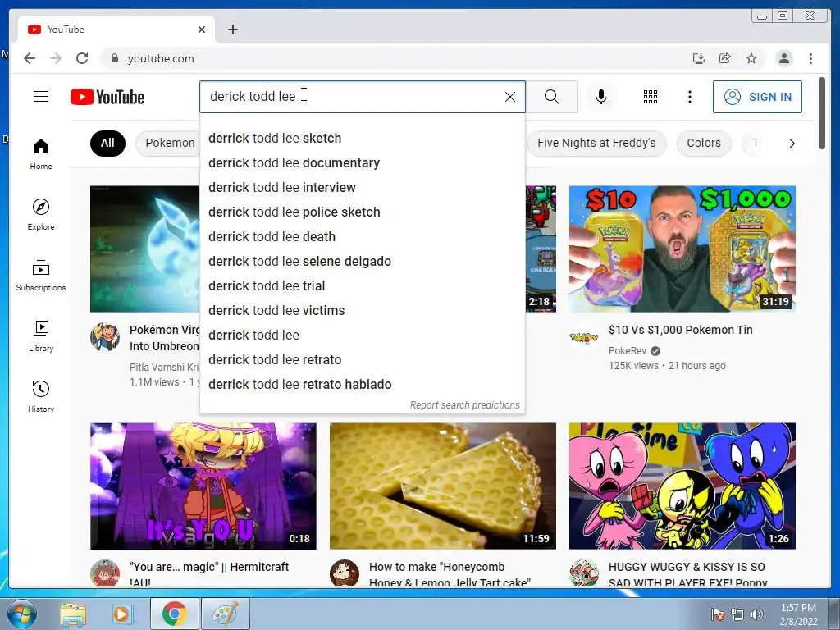Click the Huggy Wuggy video channel avatar

click(583, 573)
